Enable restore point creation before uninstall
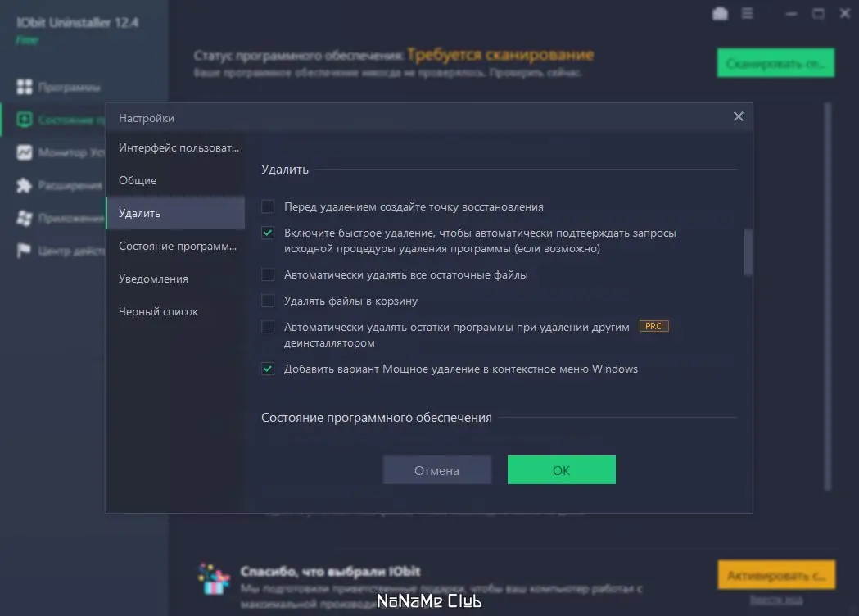 (268, 206)
